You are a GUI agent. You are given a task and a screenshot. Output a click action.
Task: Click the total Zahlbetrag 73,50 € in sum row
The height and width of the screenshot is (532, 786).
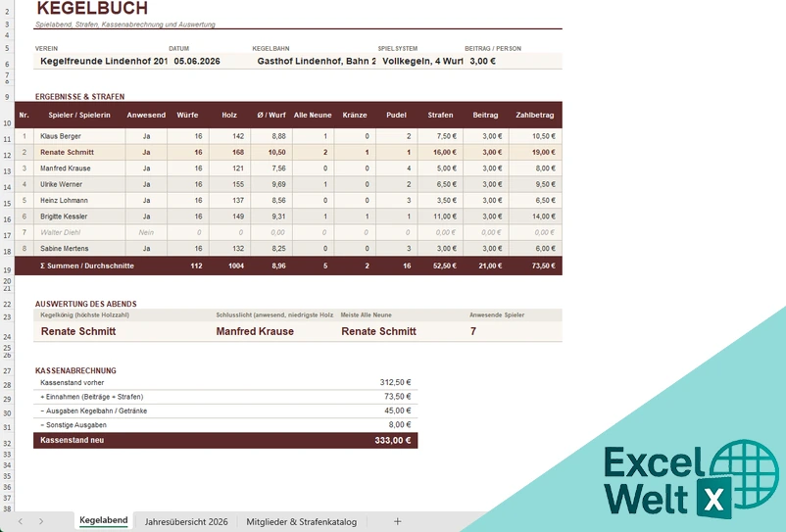[535, 266]
